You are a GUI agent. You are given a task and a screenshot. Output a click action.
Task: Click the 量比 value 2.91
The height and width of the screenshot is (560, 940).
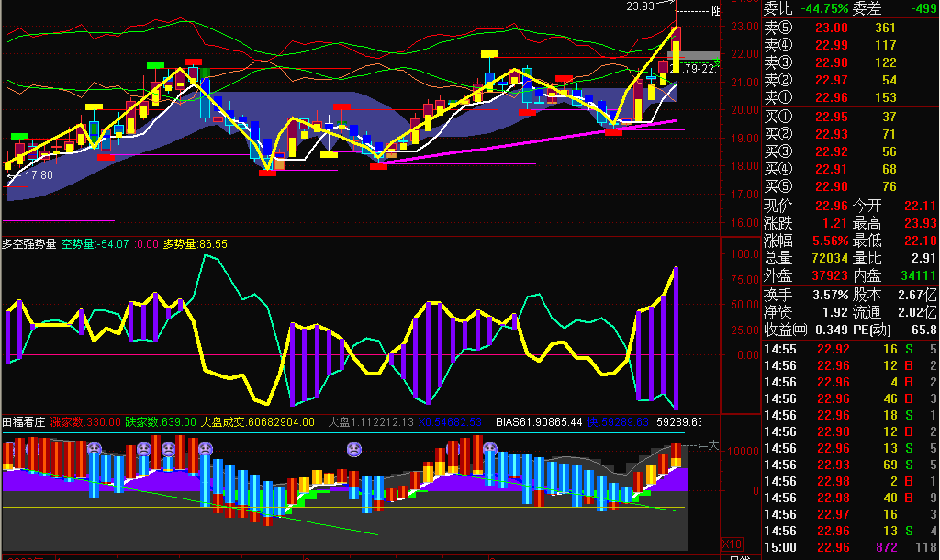[x=923, y=258]
